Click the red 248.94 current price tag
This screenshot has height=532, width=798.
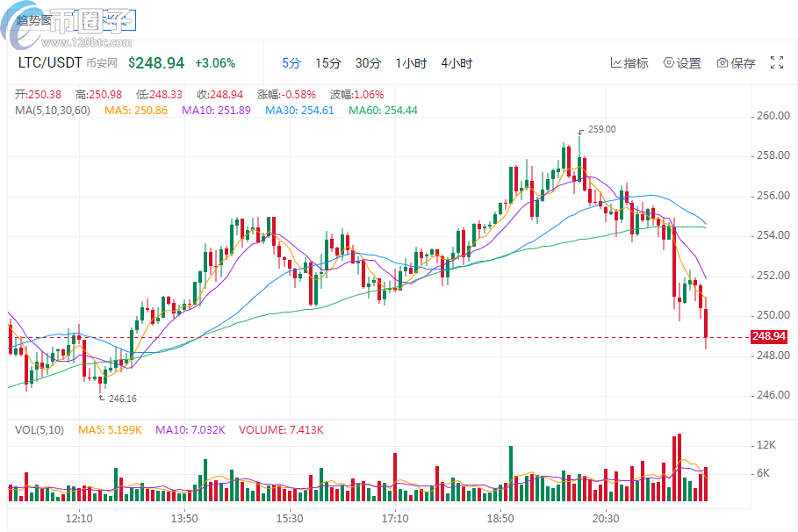tap(769, 336)
